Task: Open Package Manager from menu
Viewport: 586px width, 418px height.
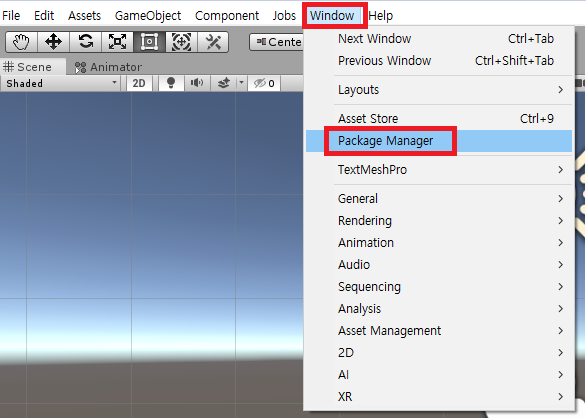Action: [x=439, y=141]
